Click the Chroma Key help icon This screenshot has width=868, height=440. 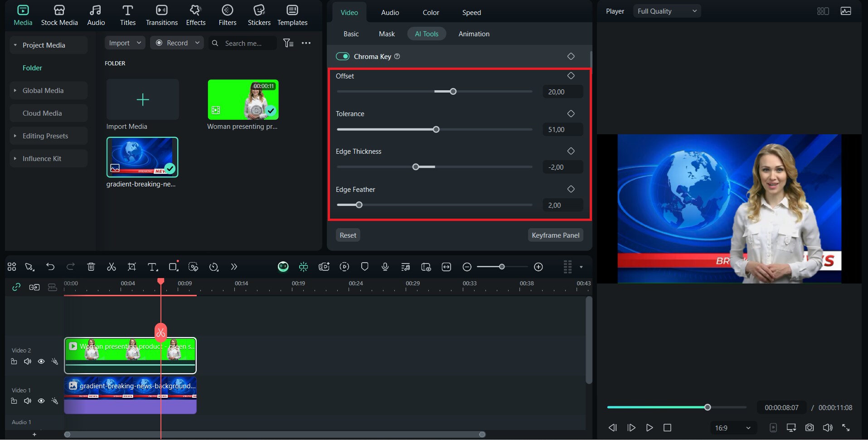click(397, 56)
